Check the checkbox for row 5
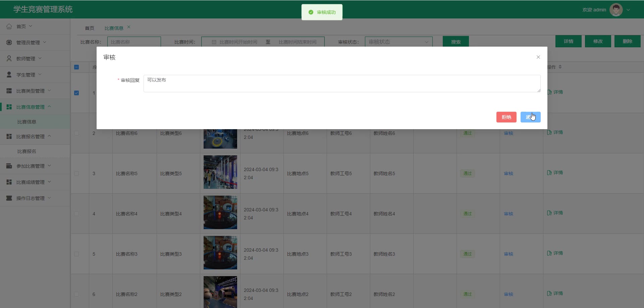The height and width of the screenshot is (308, 644). click(x=76, y=254)
